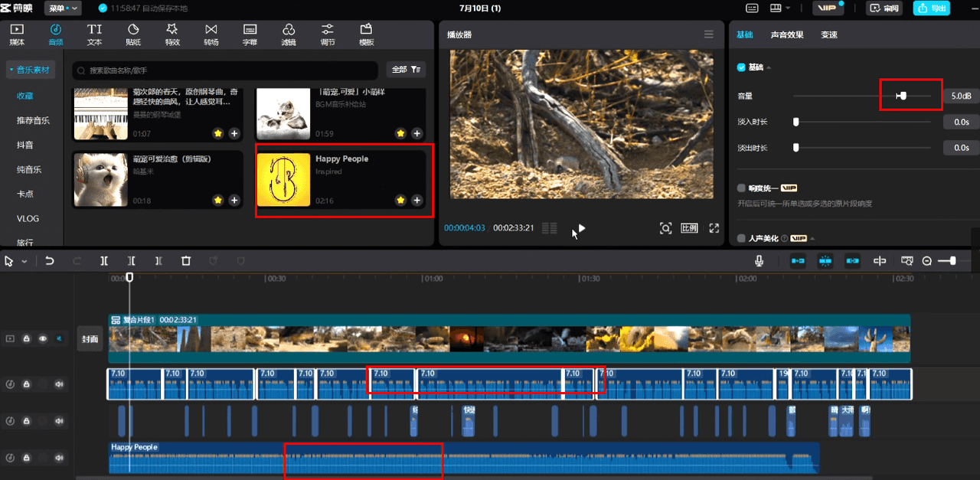980x480 pixels.
Task: Toggle fullscreen preview in player
Action: [714, 228]
